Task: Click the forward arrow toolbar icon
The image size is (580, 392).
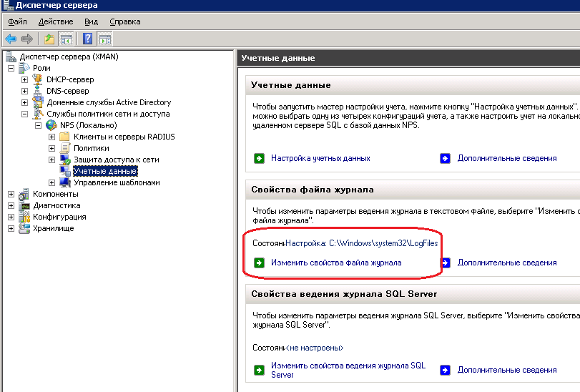Action: (x=27, y=39)
